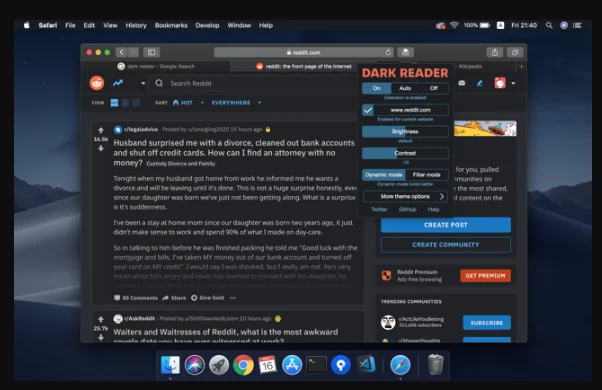Click Safari forward navigation arrow
The image size is (602, 390).
pos(133,52)
